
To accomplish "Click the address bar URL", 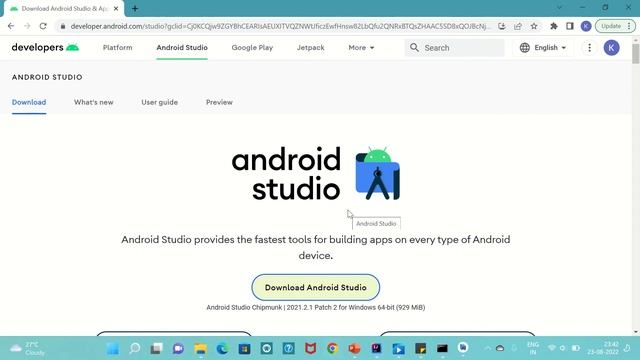I will (280, 26).
